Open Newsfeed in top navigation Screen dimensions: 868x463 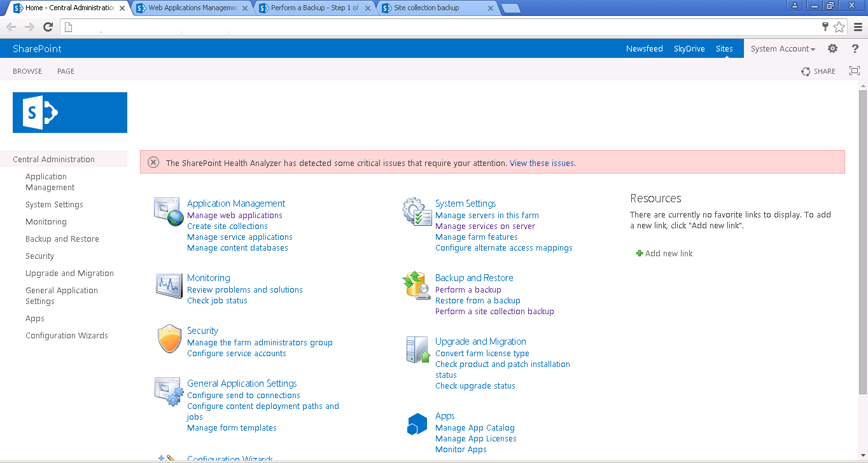point(645,48)
